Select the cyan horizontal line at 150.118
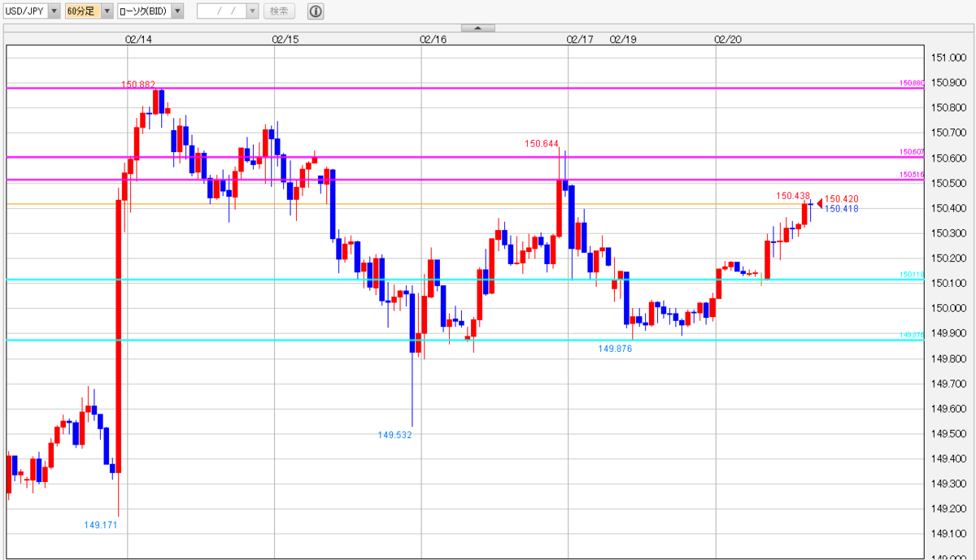The width and height of the screenshot is (976, 560). point(464,280)
